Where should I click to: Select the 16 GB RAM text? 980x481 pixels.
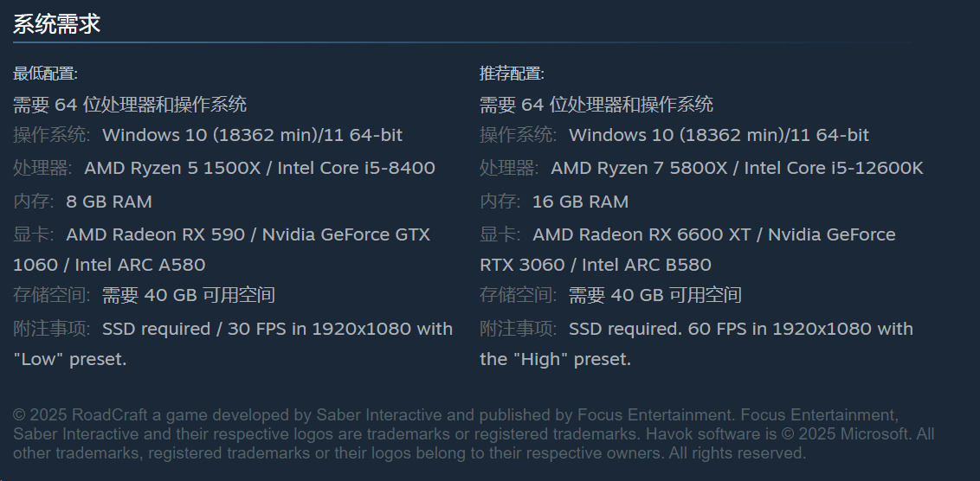[580, 202]
